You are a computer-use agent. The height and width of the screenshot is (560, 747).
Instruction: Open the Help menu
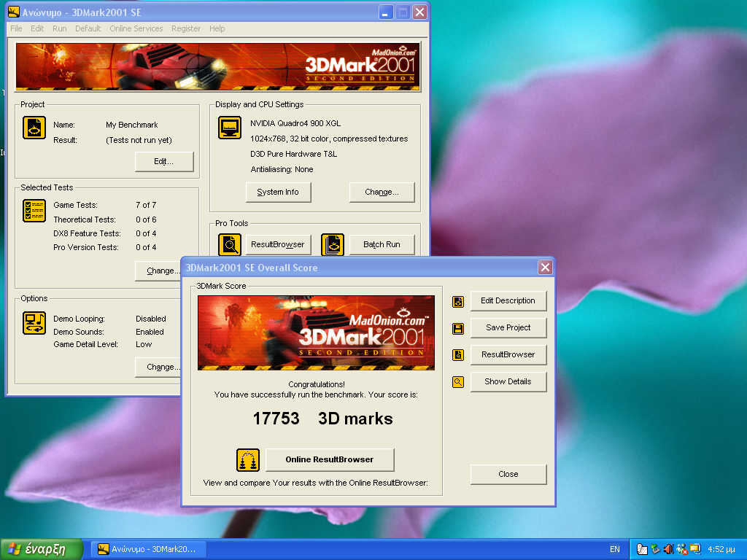point(217,28)
